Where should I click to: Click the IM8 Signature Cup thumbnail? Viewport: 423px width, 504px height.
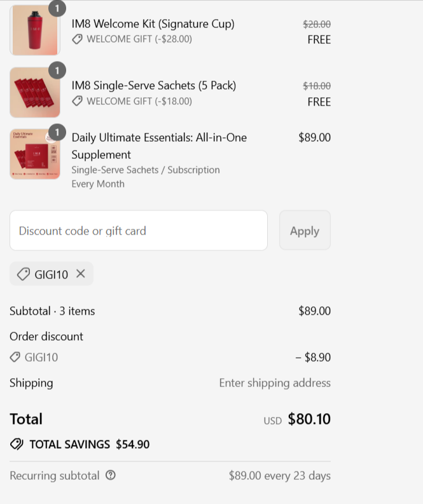click(x=35, y=30)
